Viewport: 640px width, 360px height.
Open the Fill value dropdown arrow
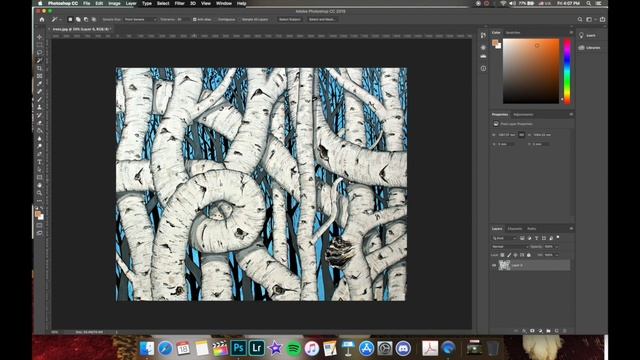(x=556, y=255)
